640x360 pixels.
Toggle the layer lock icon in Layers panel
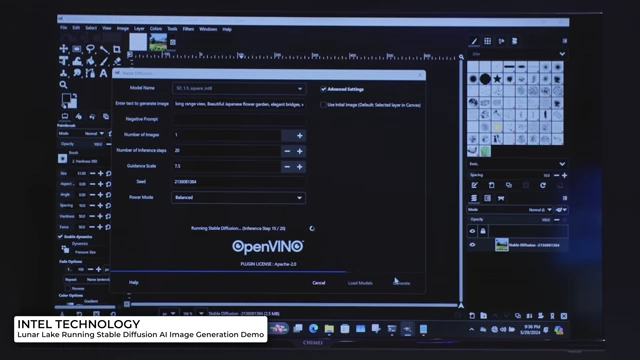483,231
